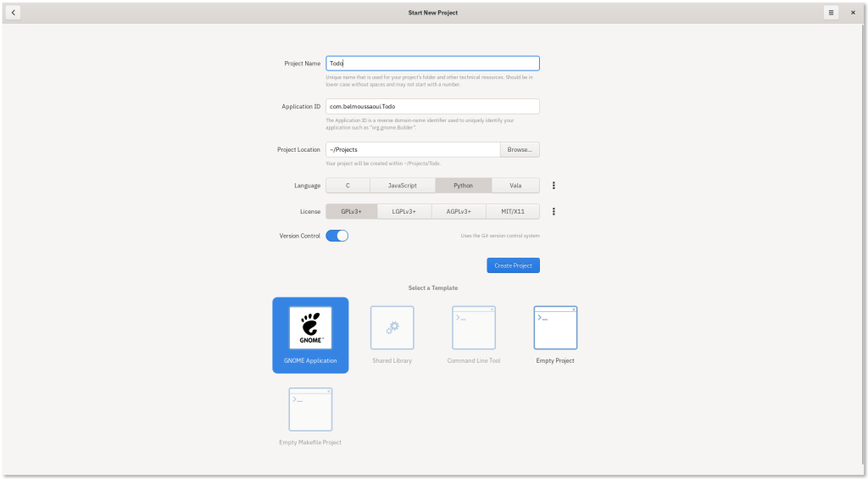Viewport: 868px width, 479px height.
Task: Select Vala as the language
Action: pyautogui.click(x=515, y=186)
